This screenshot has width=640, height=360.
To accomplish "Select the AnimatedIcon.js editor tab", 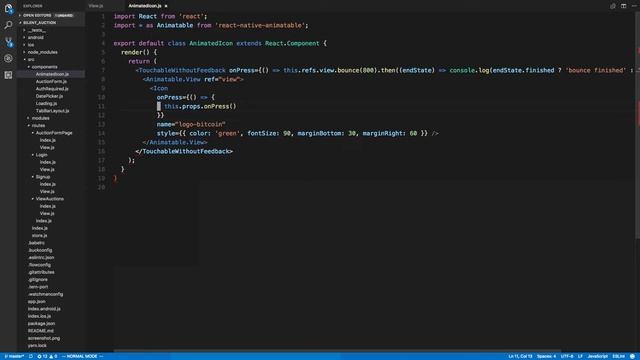I will (x=145, y=6).
